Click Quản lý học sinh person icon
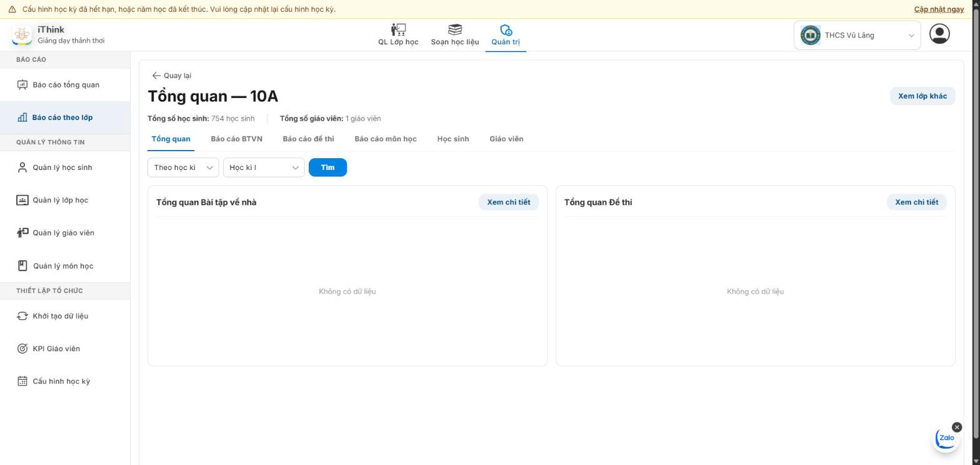 pyautogui.click(x=22, y=167)
